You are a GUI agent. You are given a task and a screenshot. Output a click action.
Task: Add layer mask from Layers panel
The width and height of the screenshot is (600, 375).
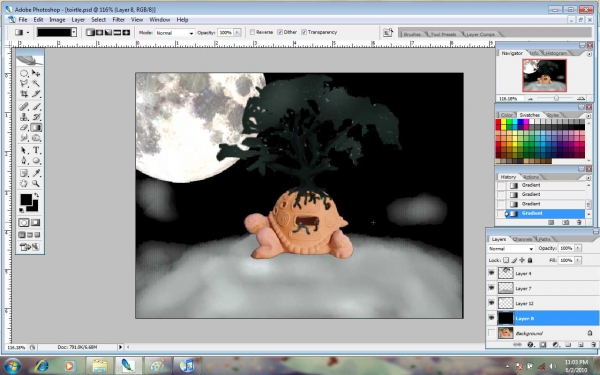(543, 345)
